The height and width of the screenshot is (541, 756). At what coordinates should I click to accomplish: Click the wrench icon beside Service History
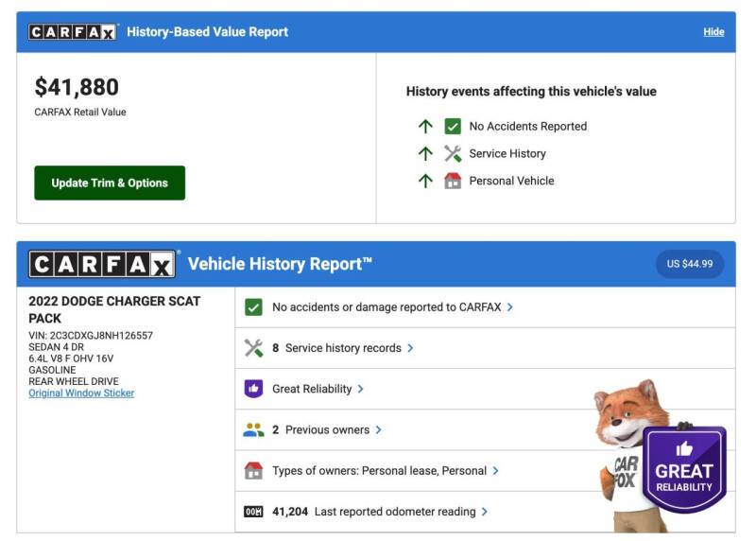coord(453,153)
